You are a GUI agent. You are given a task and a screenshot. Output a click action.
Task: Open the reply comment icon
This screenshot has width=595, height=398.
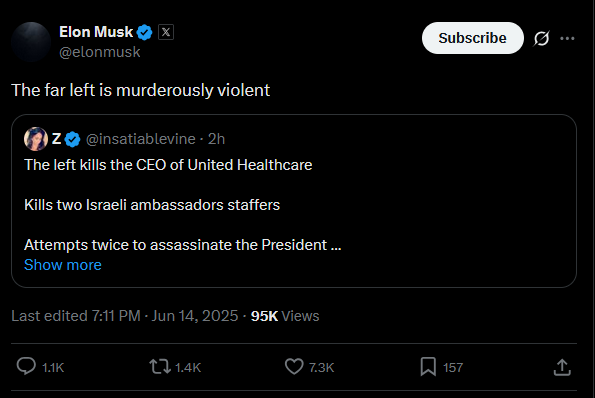click(26, 367)
